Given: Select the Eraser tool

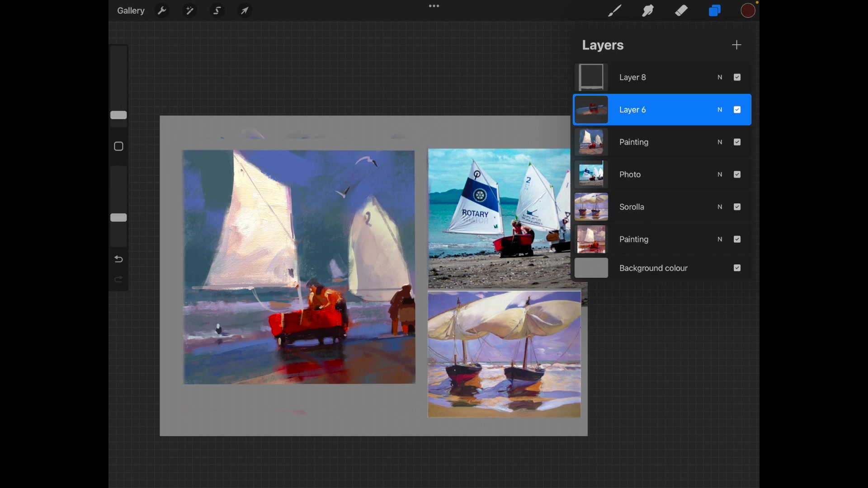Looking at the screenshot, I should coord(681,10).
